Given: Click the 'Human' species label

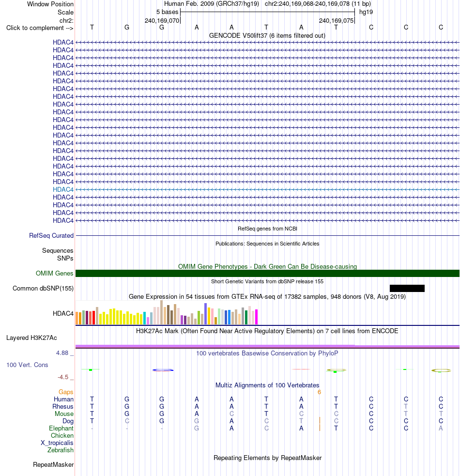Looking at the screenshot, I should tap(63, 399).
